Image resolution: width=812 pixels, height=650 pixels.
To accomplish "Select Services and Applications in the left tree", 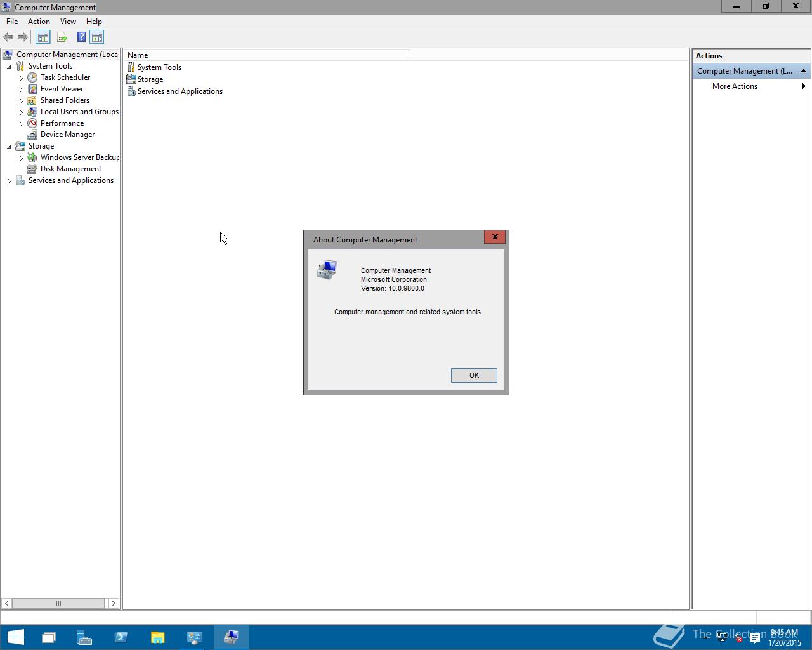I will 71,180.
